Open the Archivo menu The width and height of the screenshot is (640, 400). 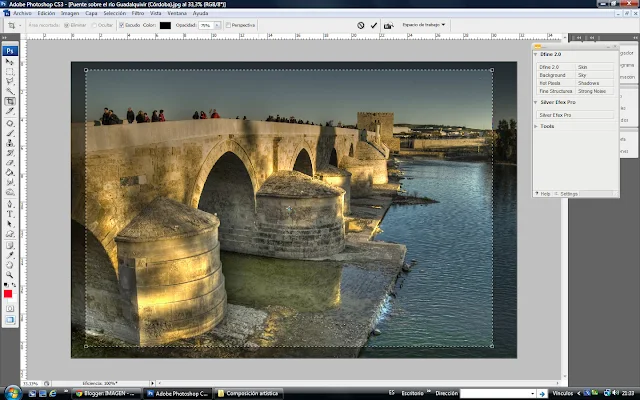(22, 13)
